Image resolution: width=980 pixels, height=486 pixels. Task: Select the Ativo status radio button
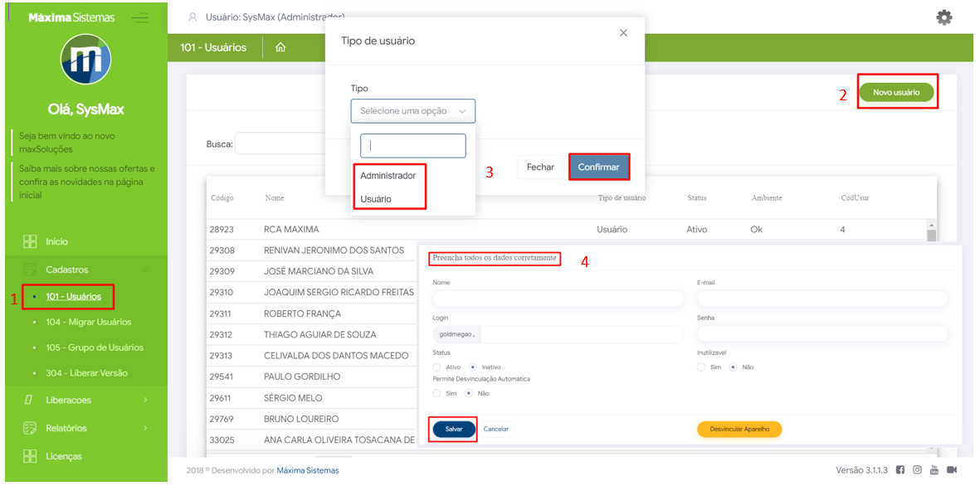coord(436,367)
